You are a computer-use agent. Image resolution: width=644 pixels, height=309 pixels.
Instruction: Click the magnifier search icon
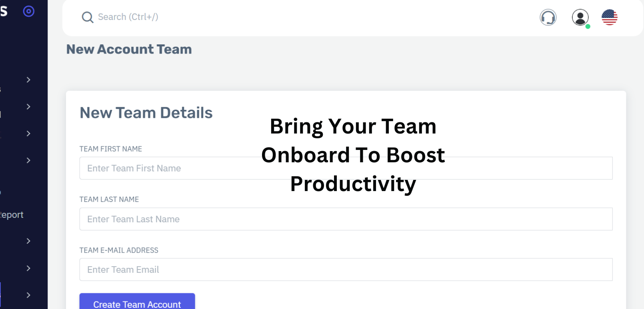click(87, 17)
